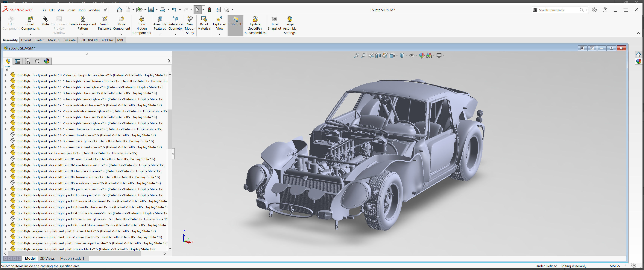The image size is (644, 270).
Task: Expand the door-left-part-03-handle-chrome component
Action: coord(6,171)
